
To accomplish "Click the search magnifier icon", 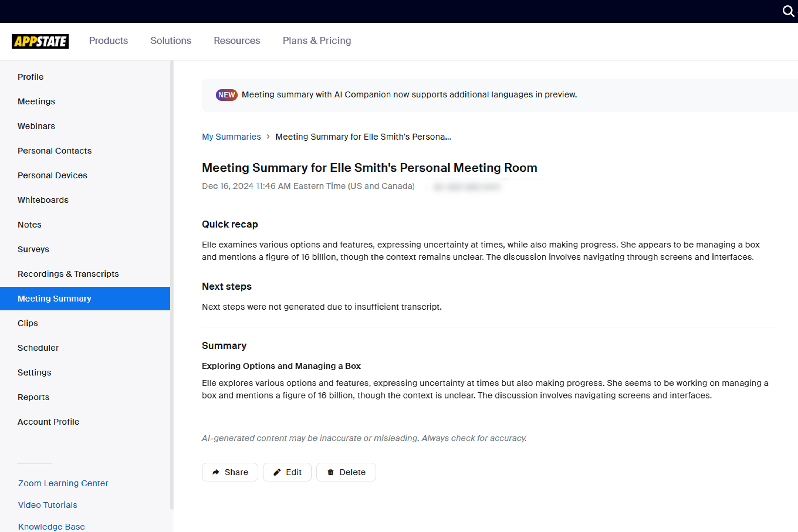I will pos(788,11).
